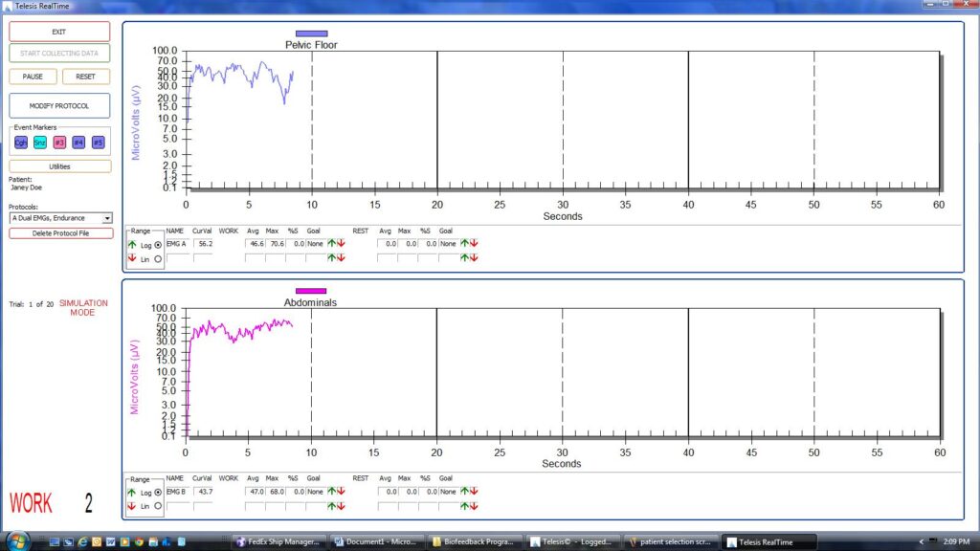Switch to the Biofeedback Program taskbar window
Screen dimensions: 980x551
point(476,540)
